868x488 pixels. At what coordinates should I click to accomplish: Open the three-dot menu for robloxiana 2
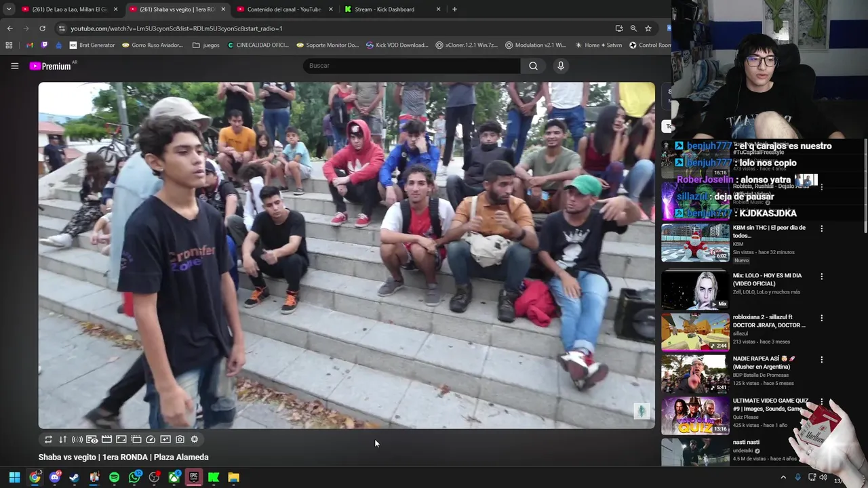[821, 318]
